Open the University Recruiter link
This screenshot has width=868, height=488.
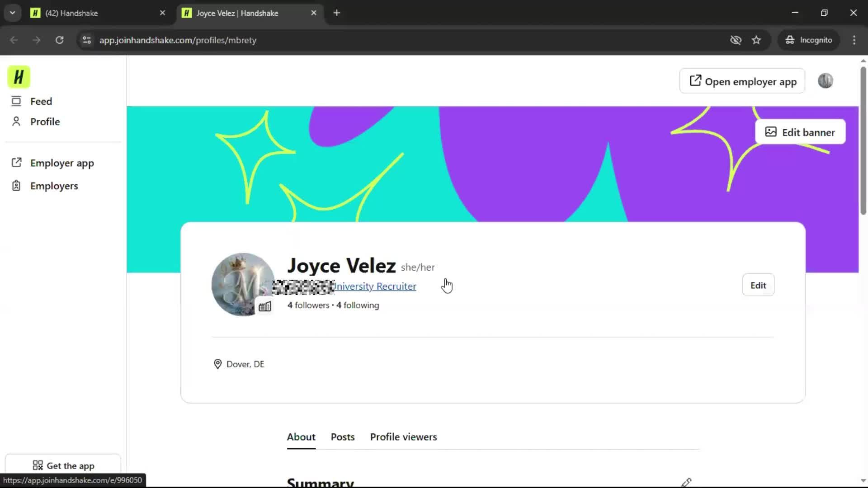coord(374,286)
